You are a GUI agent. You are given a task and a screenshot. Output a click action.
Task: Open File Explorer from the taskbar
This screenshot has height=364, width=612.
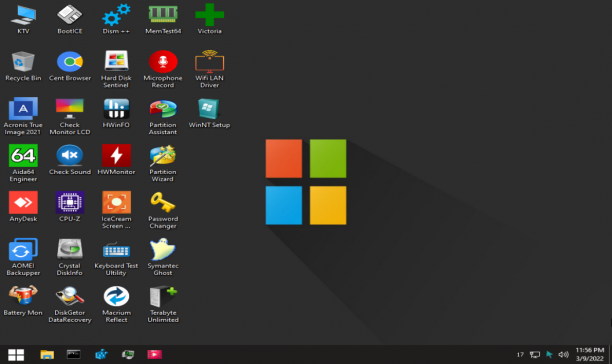pyautogui.click(x=47, y=355)
